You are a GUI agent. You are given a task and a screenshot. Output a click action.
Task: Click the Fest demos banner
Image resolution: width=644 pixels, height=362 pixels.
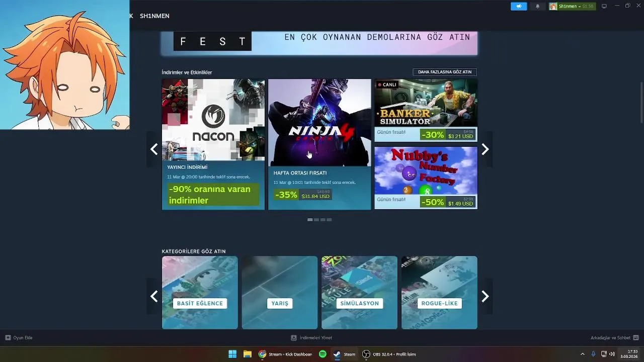click(319, 43)
